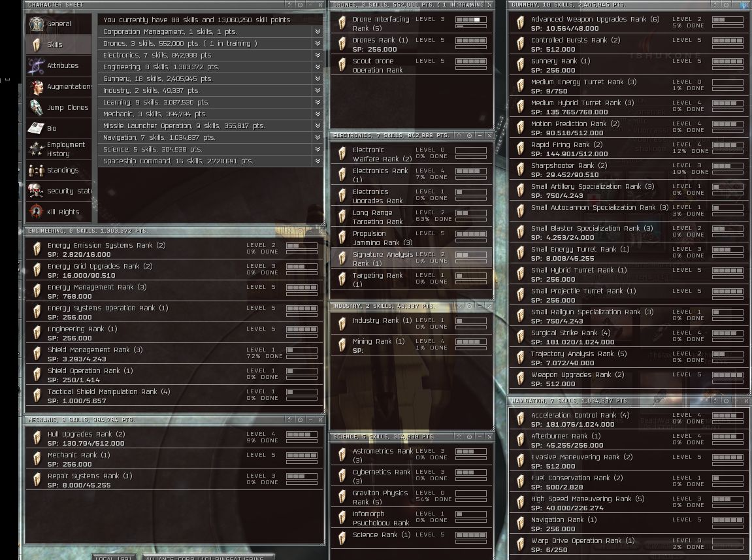Screen dimensions: 752x560
Task: Expand Missile Launcher Operation group chevron
Action: (x=318, y=125)
